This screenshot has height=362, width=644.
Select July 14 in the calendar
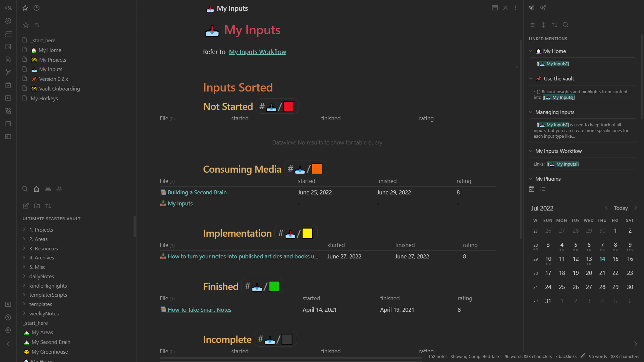click(602, 259)
